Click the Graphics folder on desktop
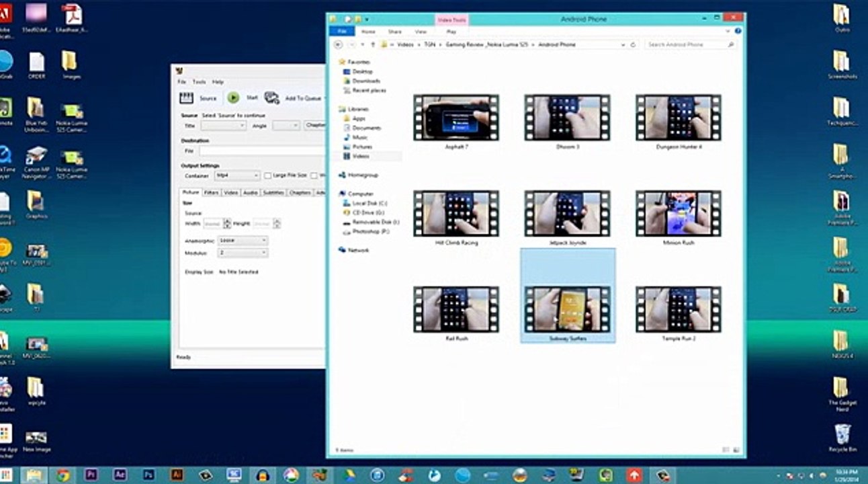The image size is (868, 484). 36,204
